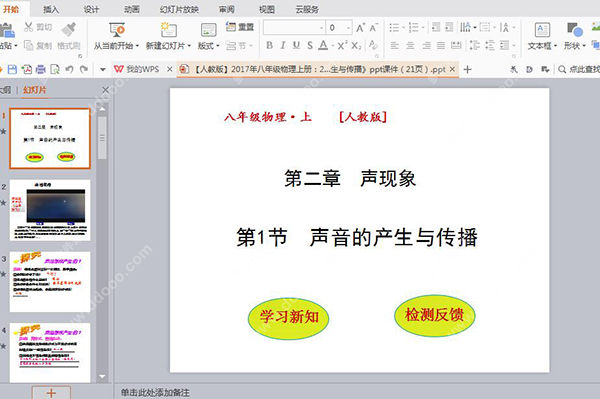The height and width of the screenshot is (399, 600).
Task: Click the Undo arrow
Action: (x=69, y=69)
